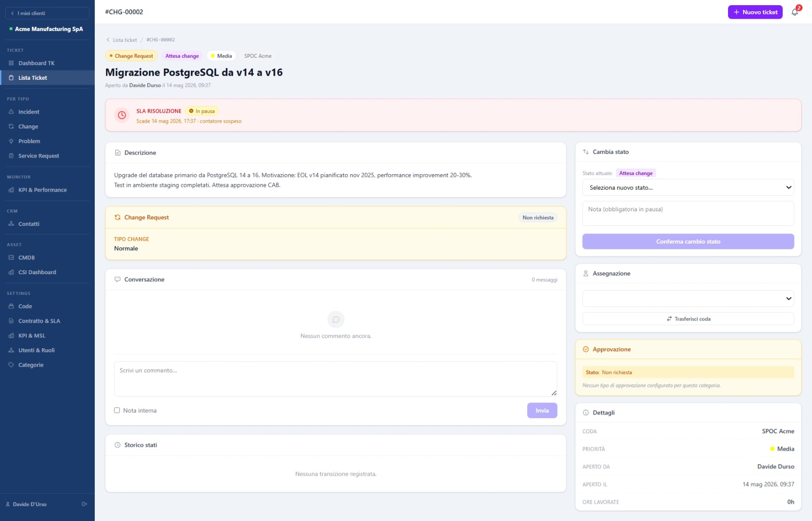This screenshot has width=812, height=521.
Task: Click the Problem lightbulb icon
Action: pyautogui.click(x=11, y=141)
